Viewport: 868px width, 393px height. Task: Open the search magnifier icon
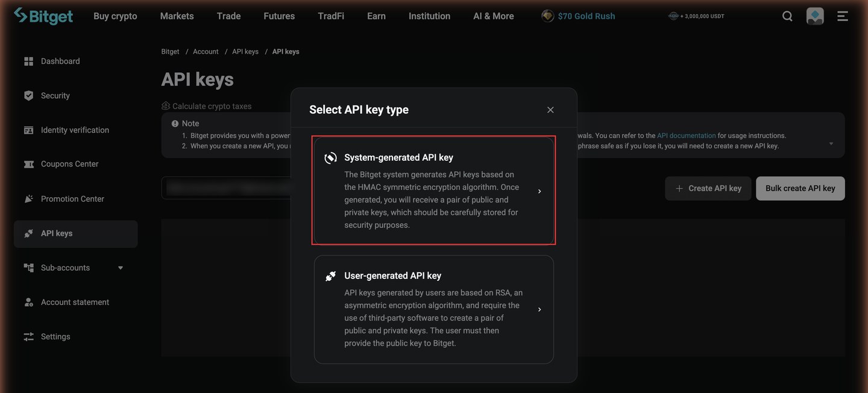click(x=787, y=16)
